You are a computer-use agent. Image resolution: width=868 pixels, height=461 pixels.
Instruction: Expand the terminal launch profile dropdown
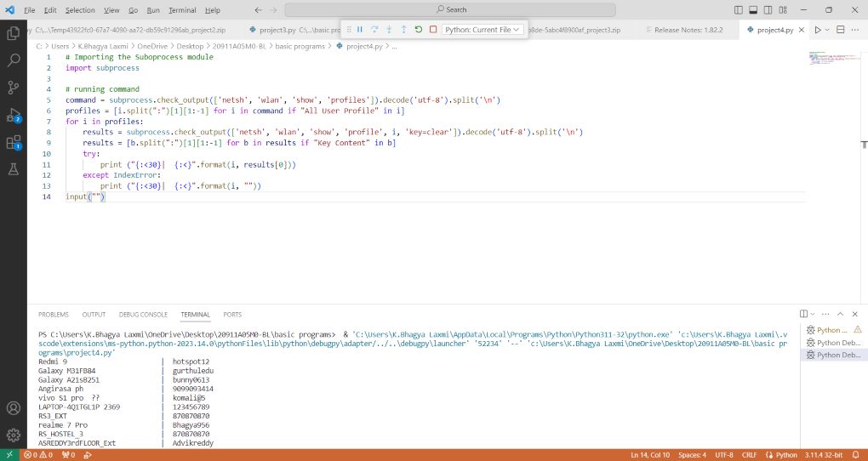813,314
